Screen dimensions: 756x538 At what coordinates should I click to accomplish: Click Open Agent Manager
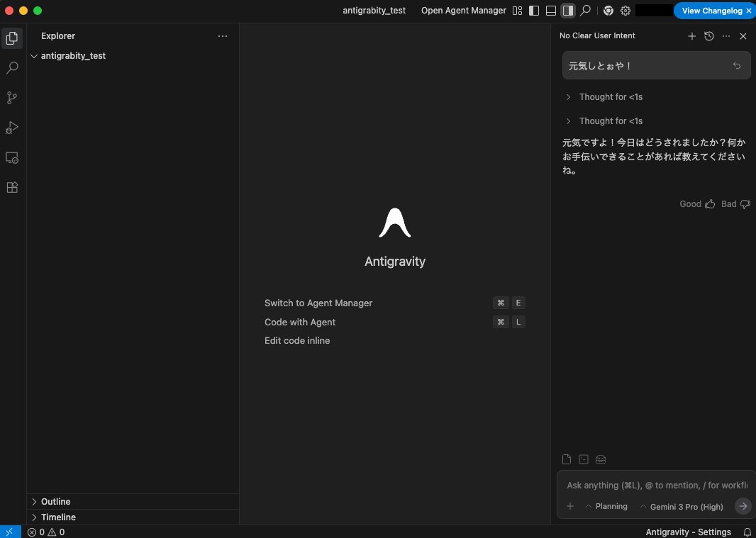pyautogui.click(x=464, y=11)
